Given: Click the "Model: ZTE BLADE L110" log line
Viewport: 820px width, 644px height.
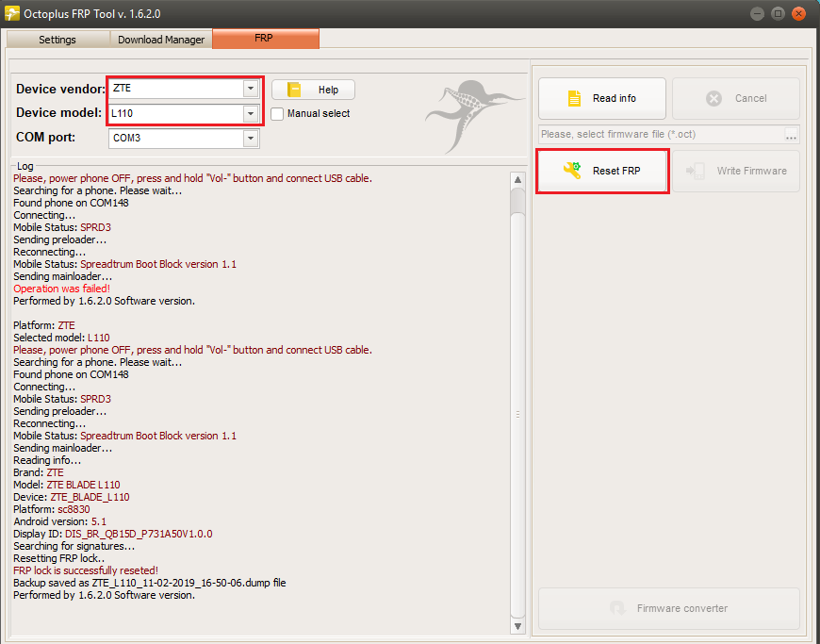Looking at the screenshot, I should coord(66,485).
